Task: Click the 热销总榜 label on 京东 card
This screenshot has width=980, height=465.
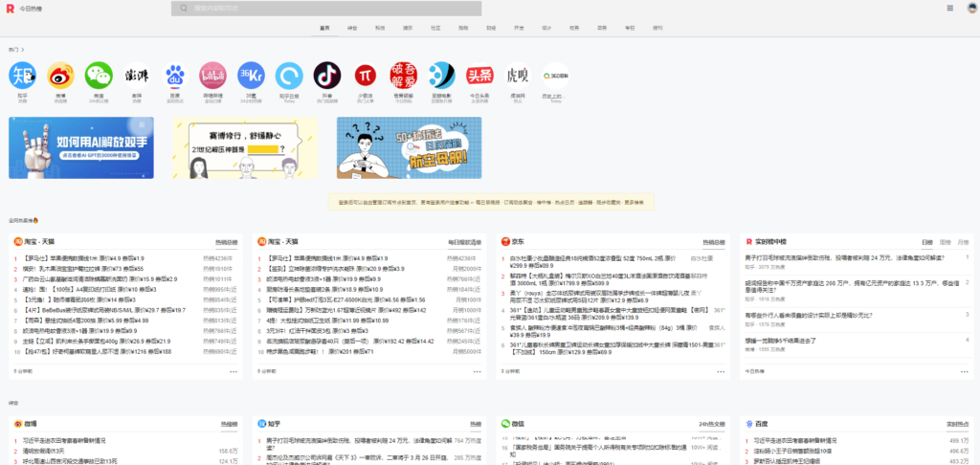Action: pos(714,242)
